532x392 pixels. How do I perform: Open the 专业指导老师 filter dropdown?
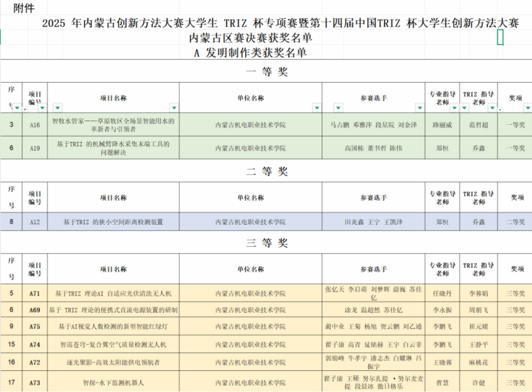[454, 108]
